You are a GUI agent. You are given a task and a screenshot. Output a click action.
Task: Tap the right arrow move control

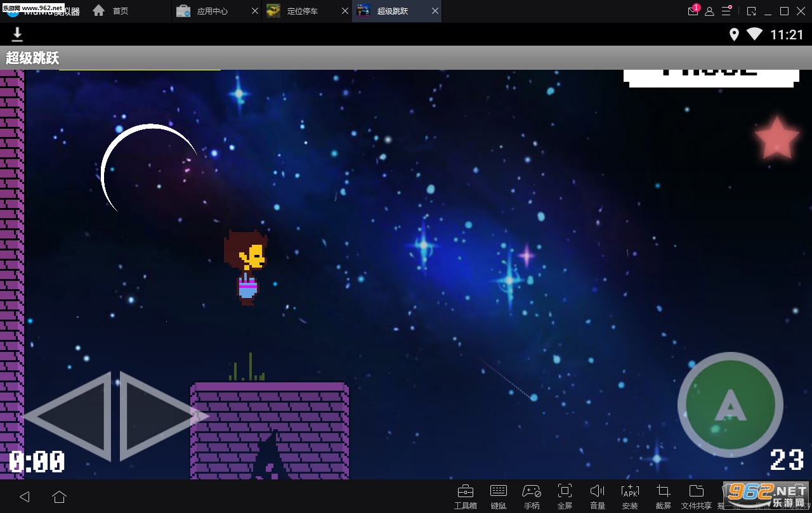click(x=159, y=416)
